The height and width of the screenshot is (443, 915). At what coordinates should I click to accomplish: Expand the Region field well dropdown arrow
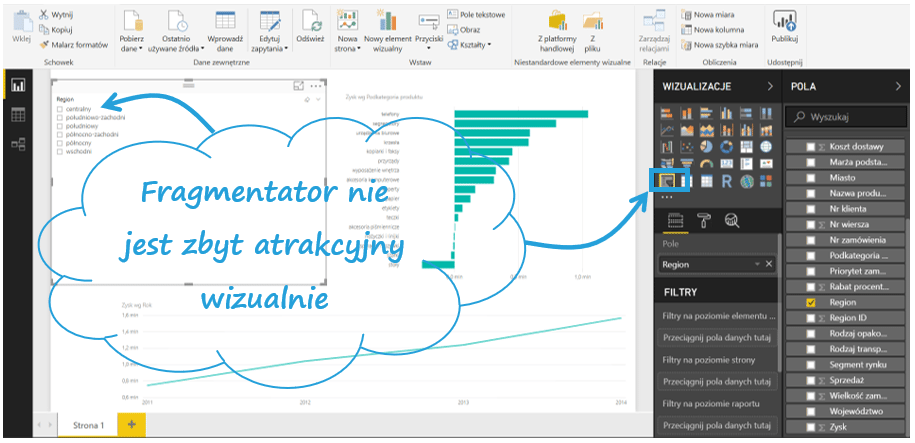point(757,264)
